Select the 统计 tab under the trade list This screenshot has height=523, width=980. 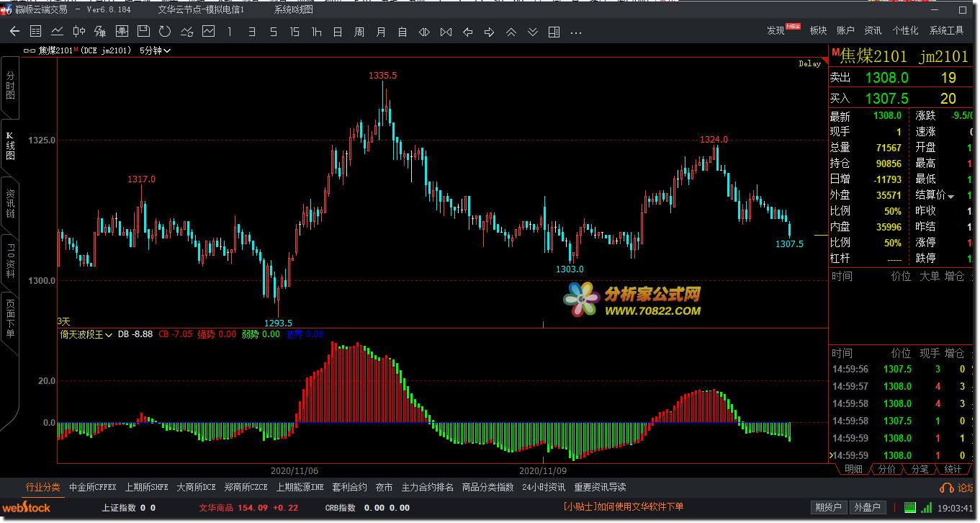(952, 469)
